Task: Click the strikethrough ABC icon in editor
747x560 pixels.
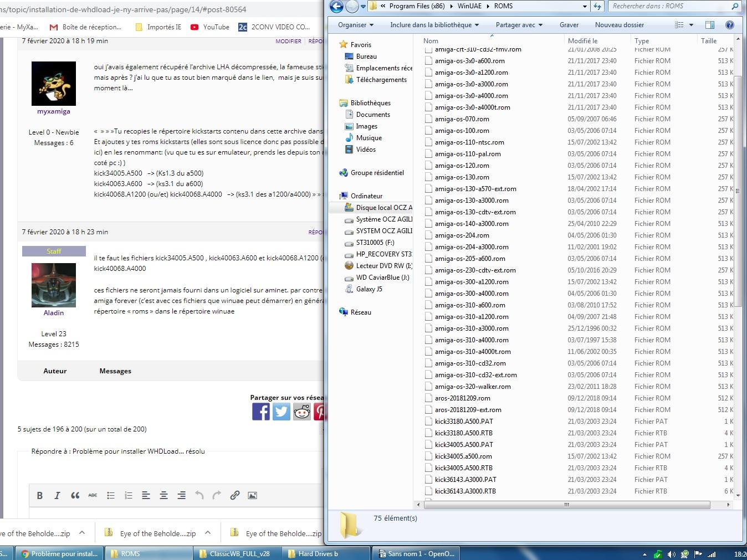Action: [93, 495]
